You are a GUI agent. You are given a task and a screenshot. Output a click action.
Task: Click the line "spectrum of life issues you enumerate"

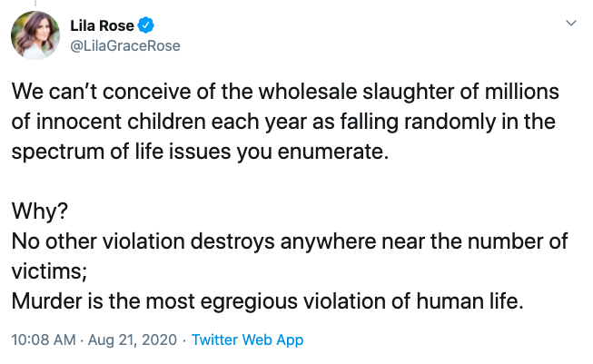pyautogui.click(x=200, y=152)
